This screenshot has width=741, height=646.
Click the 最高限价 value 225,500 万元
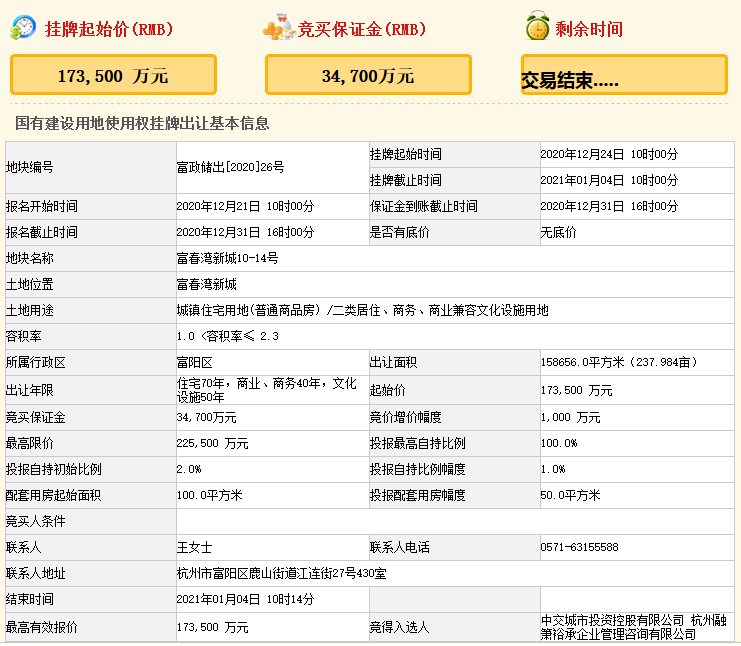(x=212, y=443)
